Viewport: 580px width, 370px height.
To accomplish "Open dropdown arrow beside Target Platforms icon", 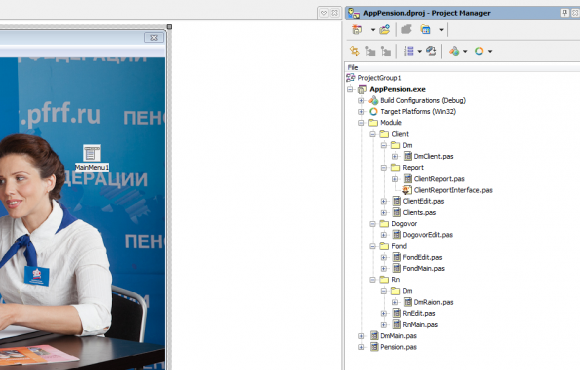I will tap(490, 51).
